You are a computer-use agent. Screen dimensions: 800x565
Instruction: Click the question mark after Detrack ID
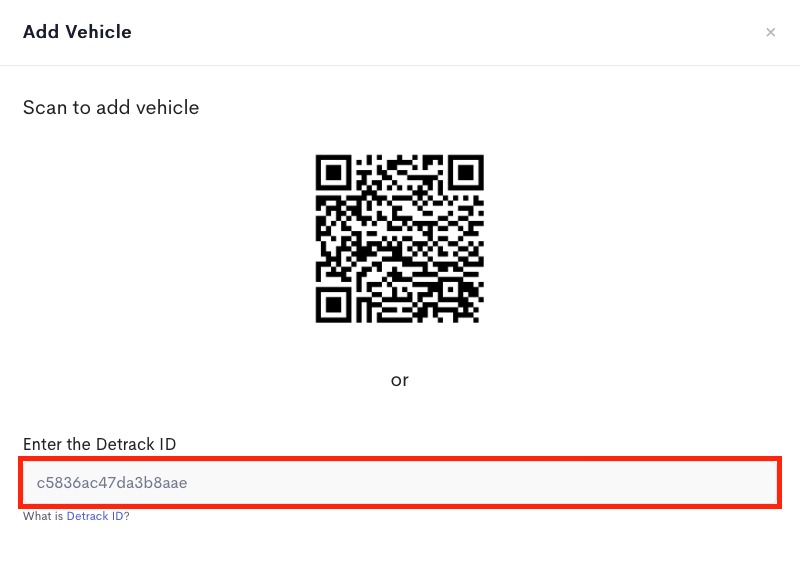pos(127,516)
